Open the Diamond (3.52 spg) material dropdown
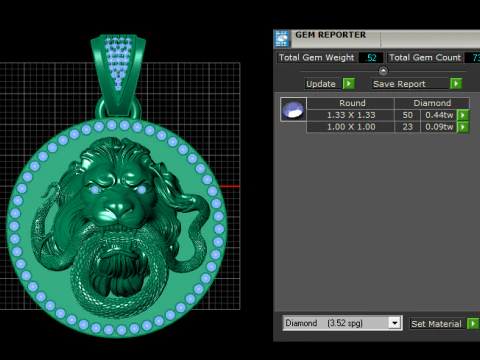The image size is (480, 360). (395, 323)
